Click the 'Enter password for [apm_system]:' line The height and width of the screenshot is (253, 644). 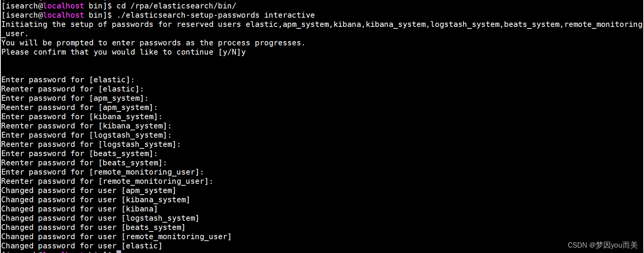[75, 98]
